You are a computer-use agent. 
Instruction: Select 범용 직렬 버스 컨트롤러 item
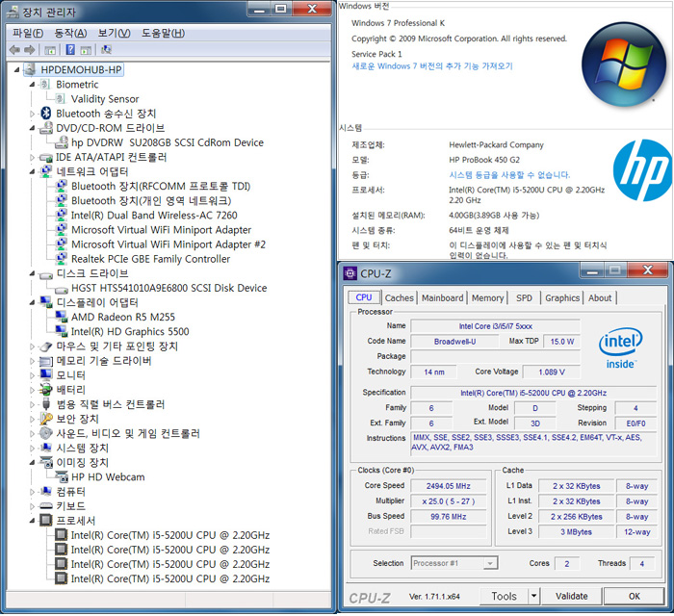pyautogui.click(x=111, y=404)
